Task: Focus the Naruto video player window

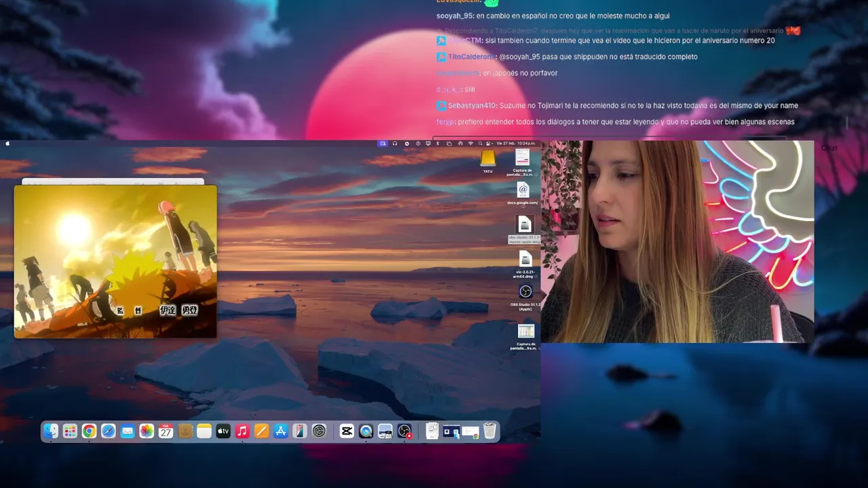Action: pyautogui.click(x=115, y=262)
